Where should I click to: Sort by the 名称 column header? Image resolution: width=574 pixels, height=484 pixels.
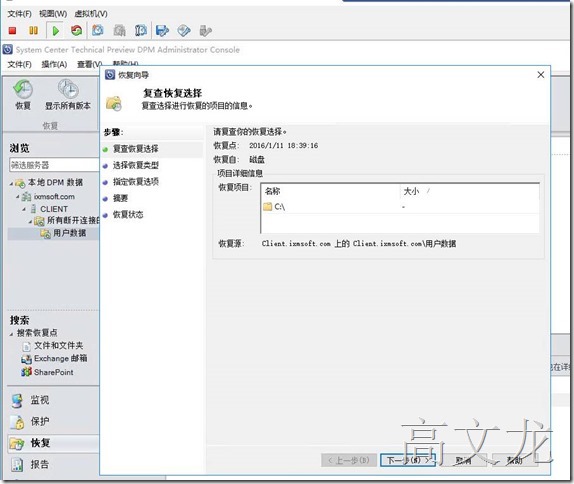click(331, 191)
